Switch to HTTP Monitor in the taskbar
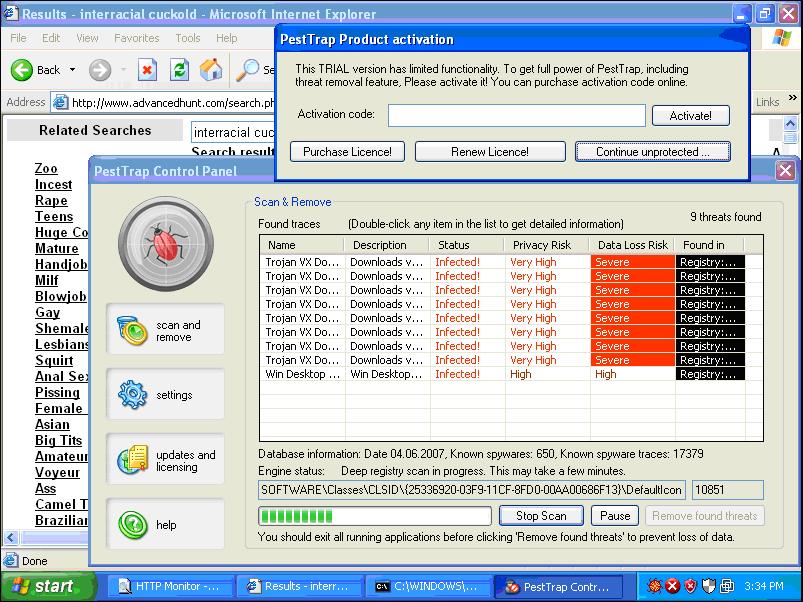803x602 pixels. tap(170, 587)
